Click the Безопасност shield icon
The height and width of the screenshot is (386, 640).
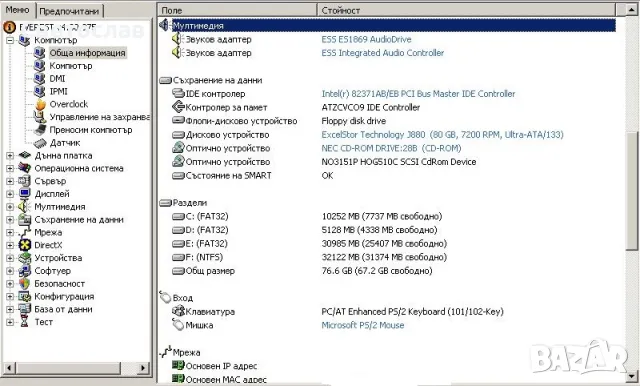click(24, 284)
